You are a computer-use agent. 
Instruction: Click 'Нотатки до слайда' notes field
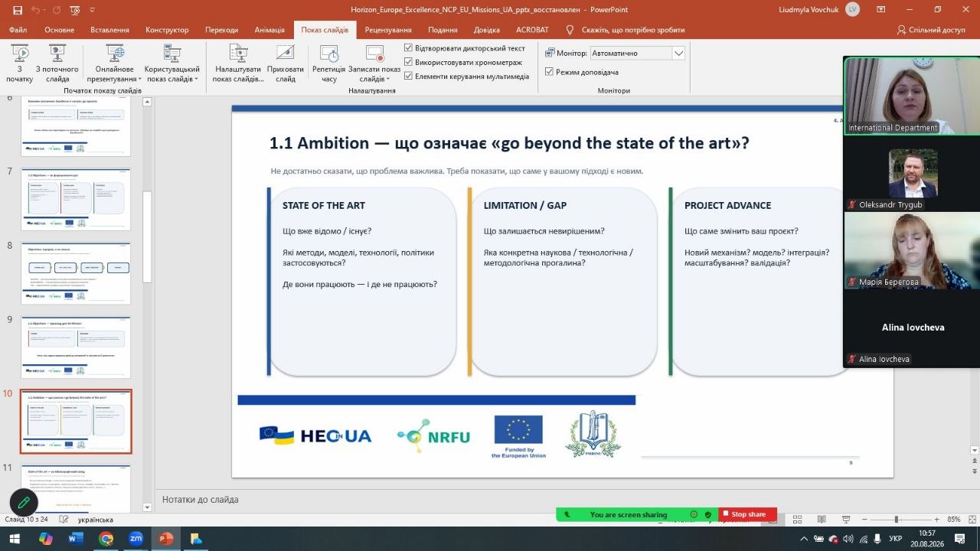point(200,500)
